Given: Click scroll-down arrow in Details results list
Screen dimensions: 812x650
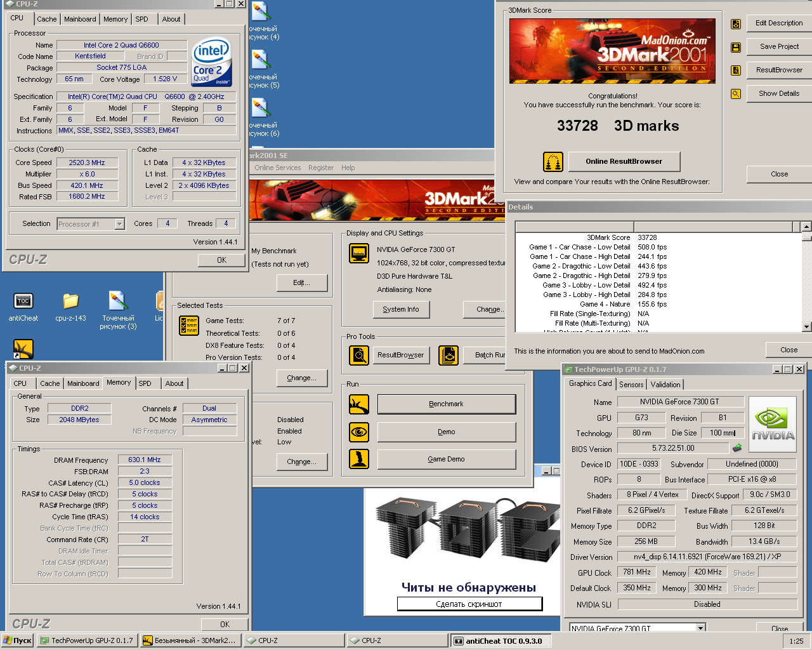Looking at the screenshot, I should pyautogui.click(x=806, y=327).
